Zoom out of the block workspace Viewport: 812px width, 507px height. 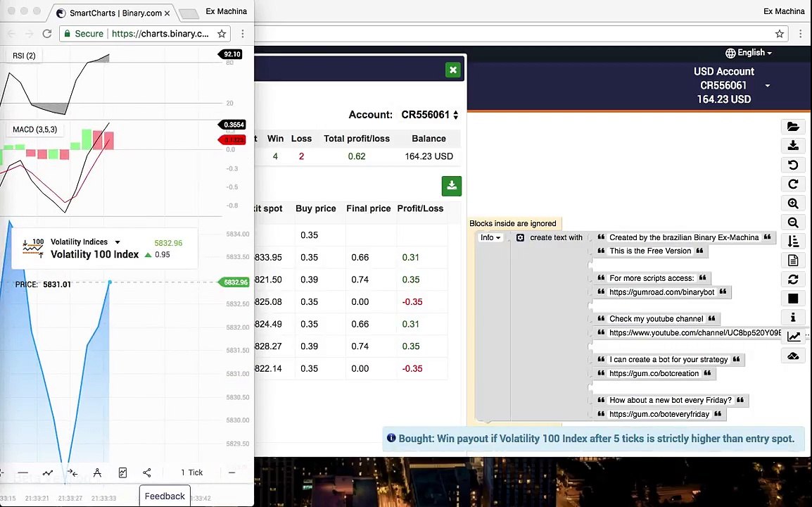click(x=793, y=223)
